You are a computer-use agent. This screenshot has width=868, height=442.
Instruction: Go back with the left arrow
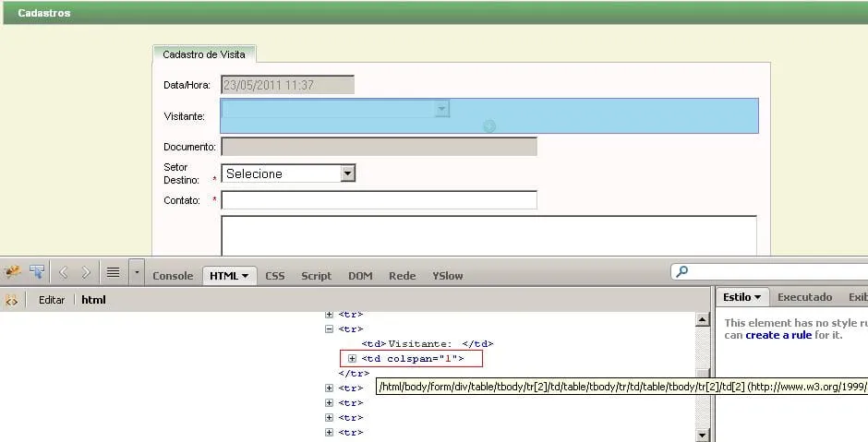(x=63, y=272)
